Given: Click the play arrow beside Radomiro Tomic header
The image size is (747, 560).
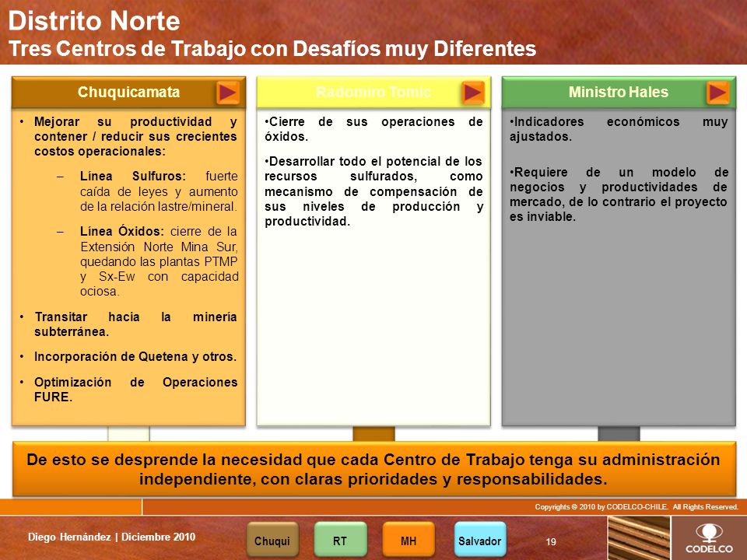Looking at the screenshot, I should point(473,93).
